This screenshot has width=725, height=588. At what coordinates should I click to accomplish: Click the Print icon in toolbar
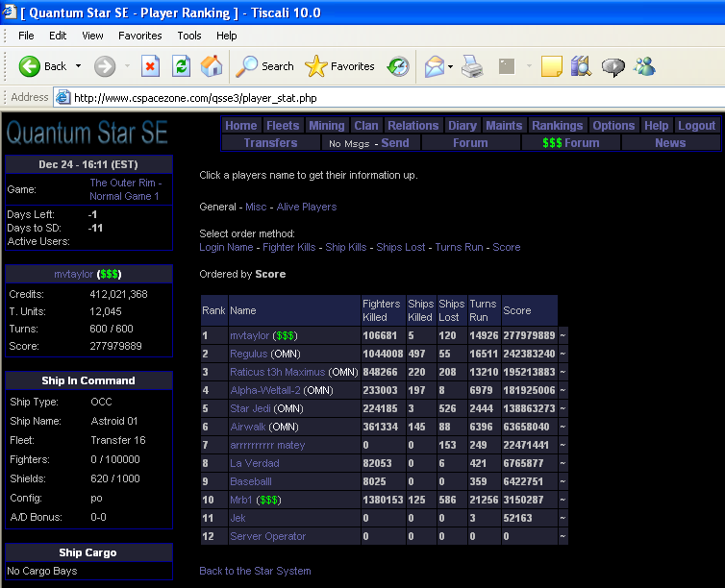(x=471, y=66)
